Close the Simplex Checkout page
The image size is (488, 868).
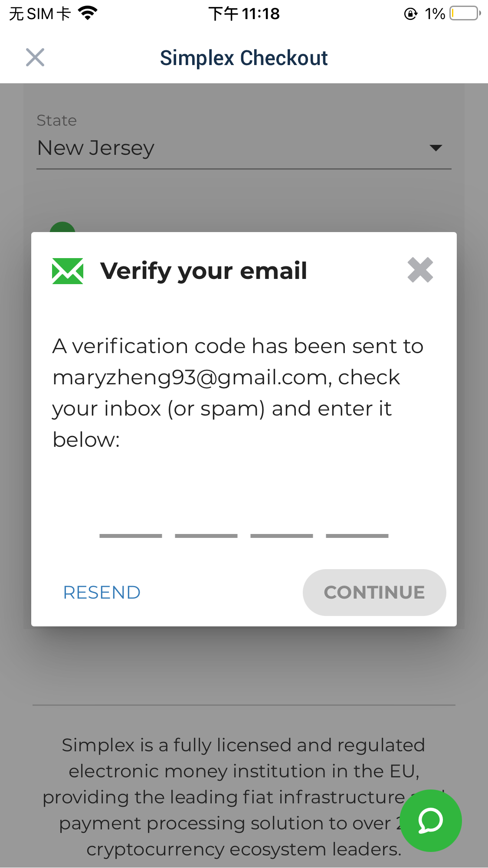[x=35, y=57]
